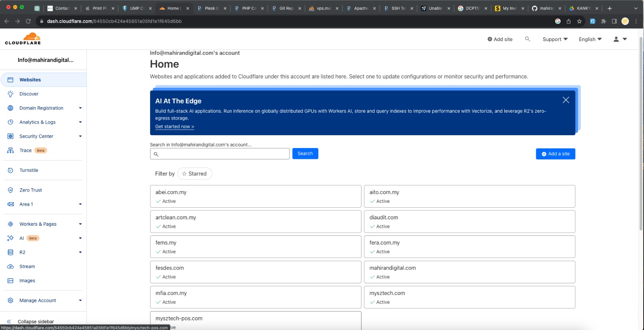Image resolution: width=644 pixels, height=330 pixels.
Task: Open the Websites sidebar icon
Action: coord(10,80)
